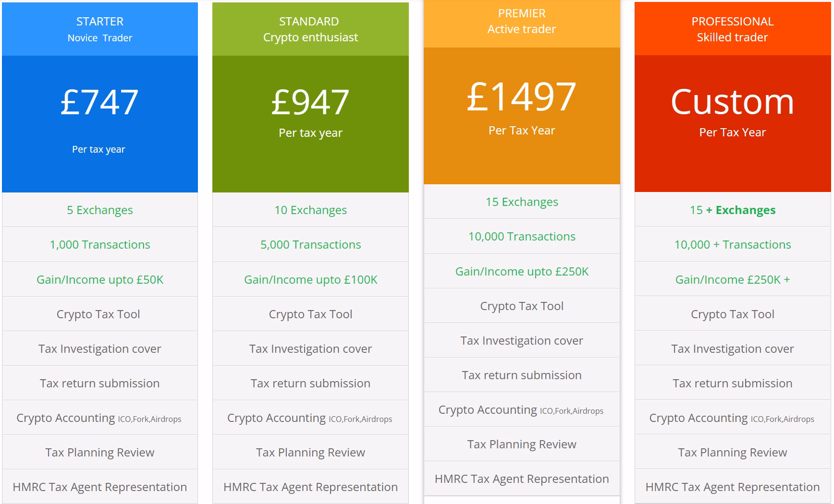Select the STANDARD plan header
This screenshot has width=834, height=504.
(310, 28)
